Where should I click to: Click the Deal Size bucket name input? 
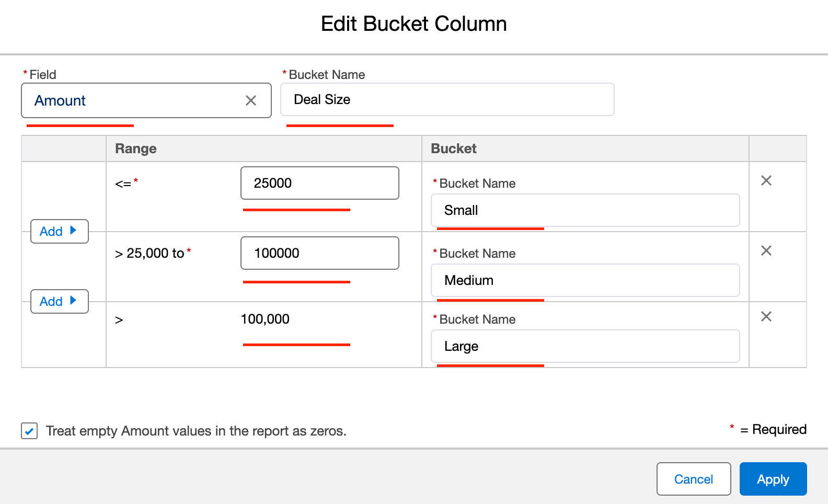tap(447, 99)
